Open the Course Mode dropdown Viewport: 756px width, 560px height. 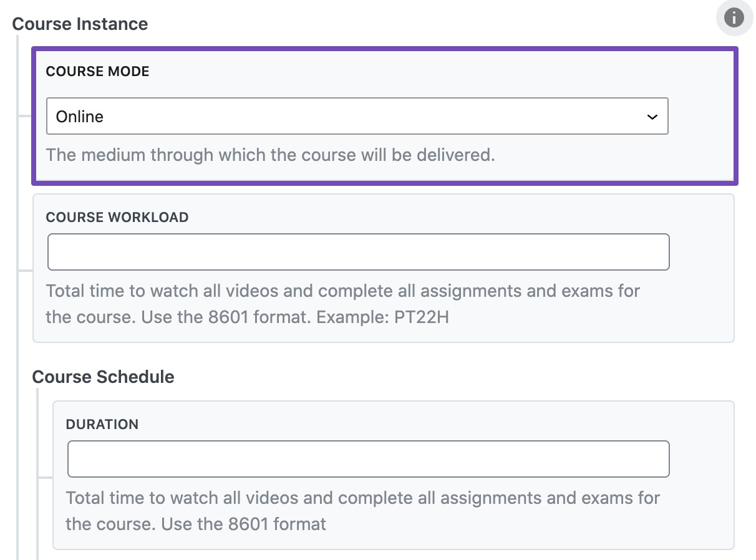tap(357, 116)
